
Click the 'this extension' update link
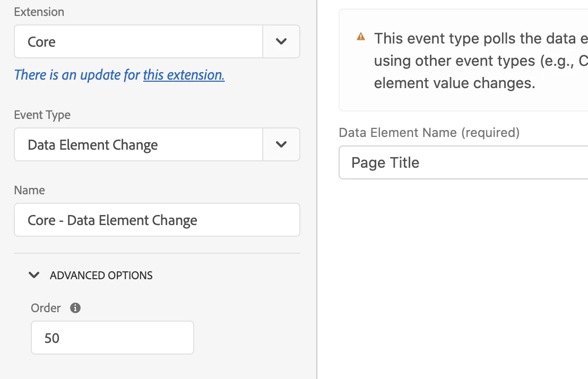184,75
